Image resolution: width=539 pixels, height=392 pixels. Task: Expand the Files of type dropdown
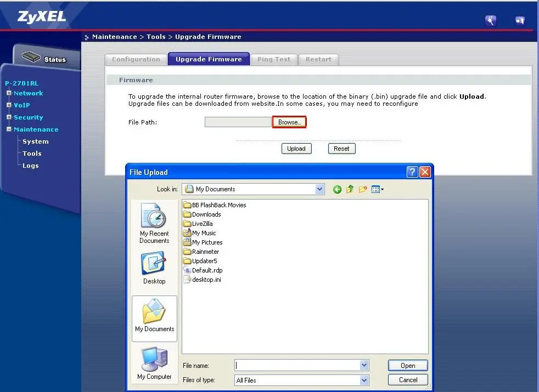coord(364,380)
